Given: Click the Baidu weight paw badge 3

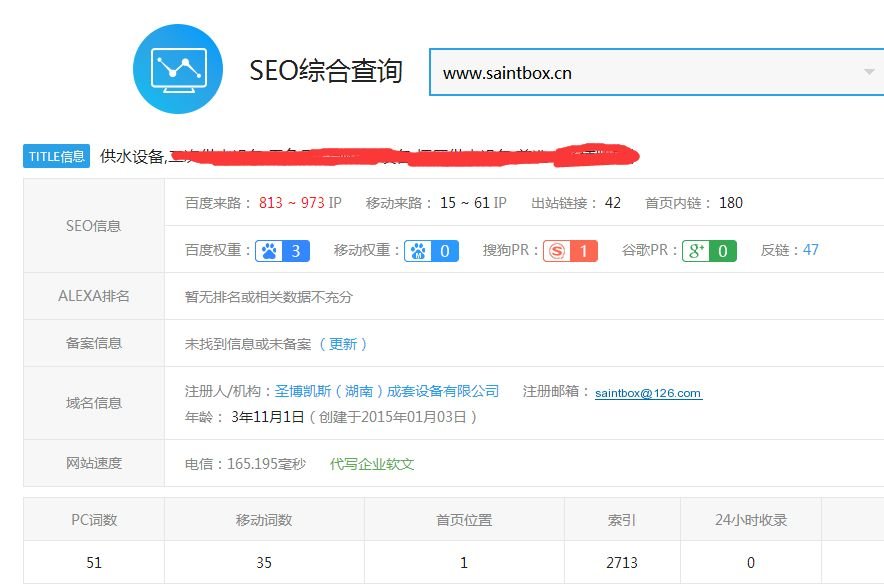Looking at the screenshot, I should pyautogui.click(x=283, y=250).
